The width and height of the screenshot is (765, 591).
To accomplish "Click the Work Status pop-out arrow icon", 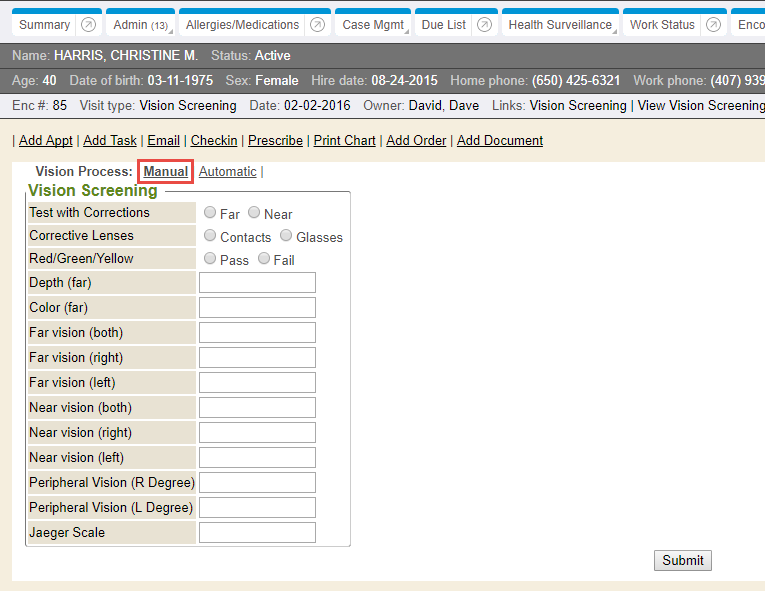I will tap(714, 25).
